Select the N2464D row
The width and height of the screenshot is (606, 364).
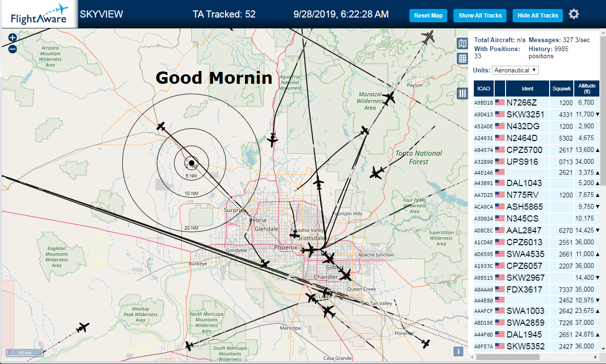pyautogui.click(x=537, y=138)
